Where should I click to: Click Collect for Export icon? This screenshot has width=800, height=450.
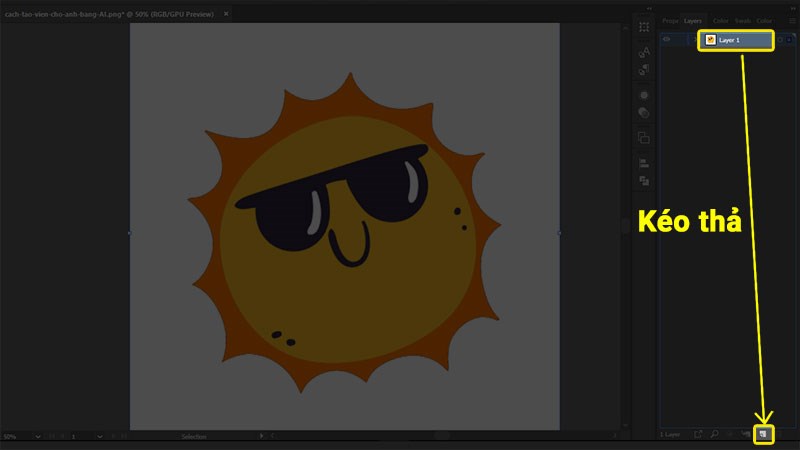[699, 434]
